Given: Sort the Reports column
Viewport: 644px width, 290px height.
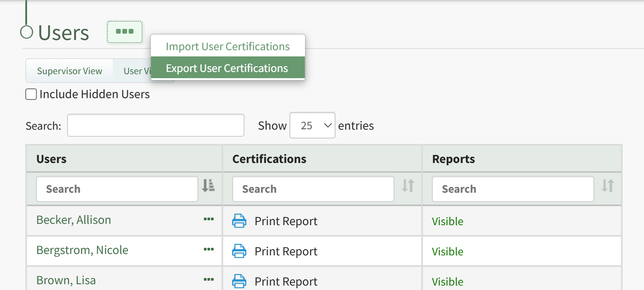Looking at the screenshot, I should [x=608, y=186].
